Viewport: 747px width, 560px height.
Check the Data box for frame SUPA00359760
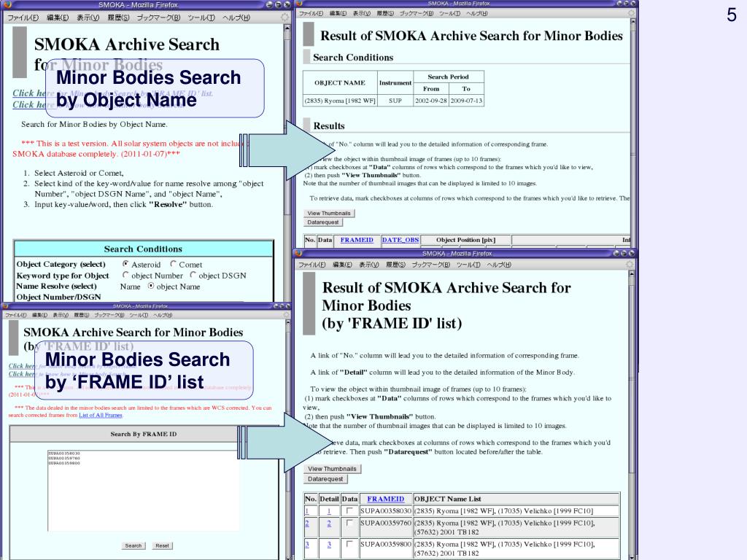349,523
